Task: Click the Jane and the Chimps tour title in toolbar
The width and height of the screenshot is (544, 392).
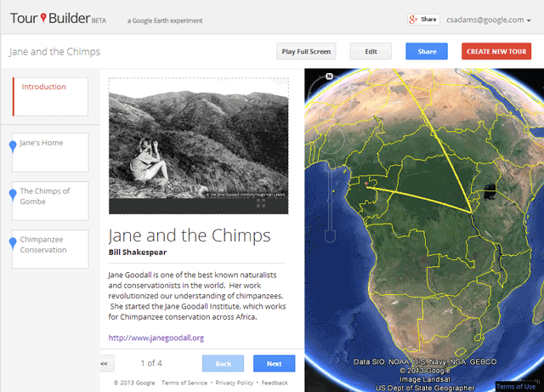Action: coord(54,52)
